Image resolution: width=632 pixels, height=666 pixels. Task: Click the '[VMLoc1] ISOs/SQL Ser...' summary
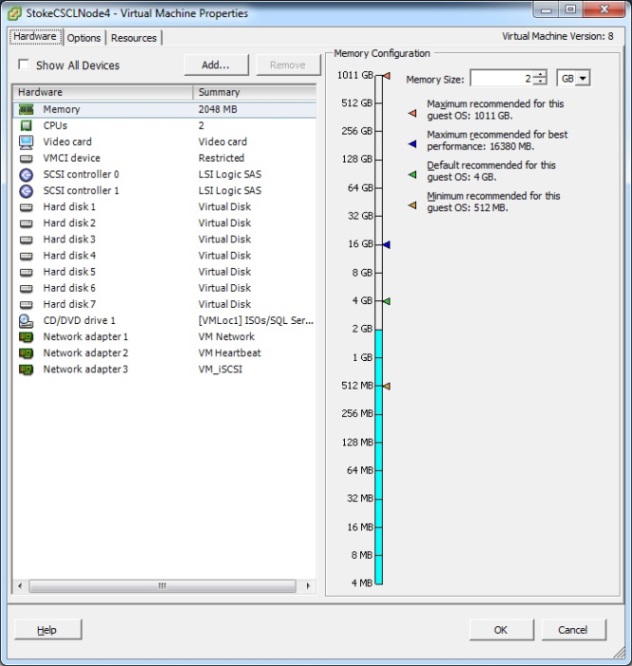256,321
